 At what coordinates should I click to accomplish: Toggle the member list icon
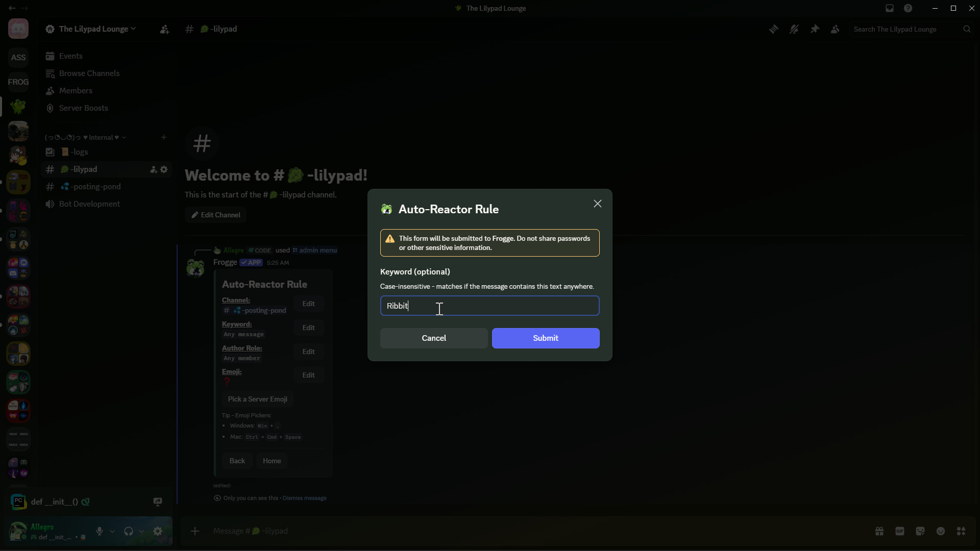(835, 29)
